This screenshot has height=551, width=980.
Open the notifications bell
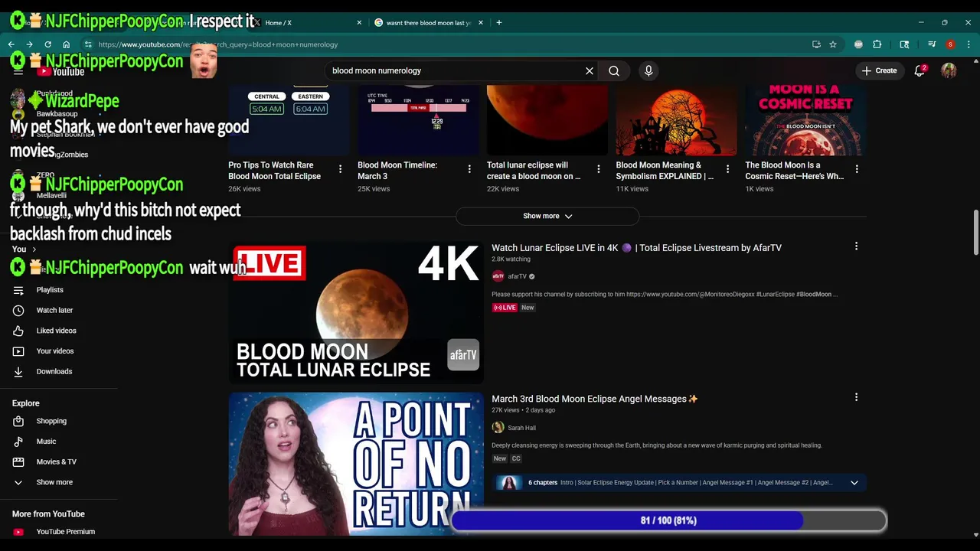click(920, 70)
